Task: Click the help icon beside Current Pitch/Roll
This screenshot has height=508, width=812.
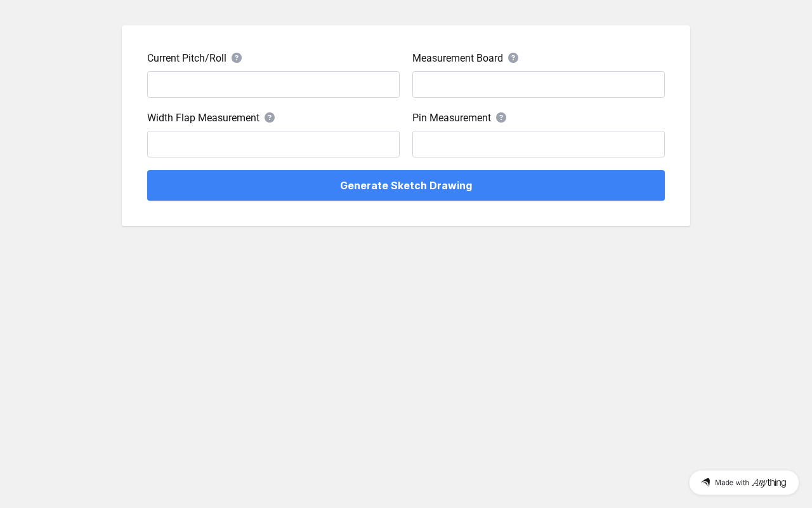Action: click(x=237, y=58)
